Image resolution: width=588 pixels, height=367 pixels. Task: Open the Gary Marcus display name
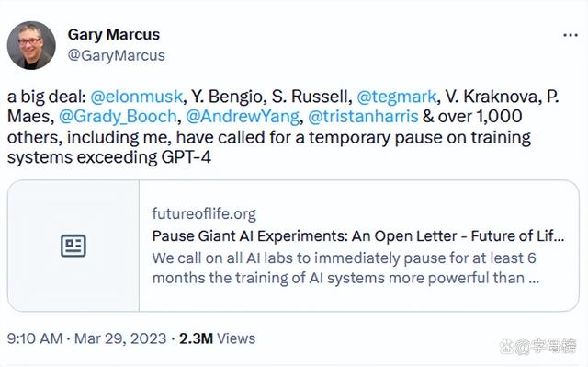tap(114, 35)
